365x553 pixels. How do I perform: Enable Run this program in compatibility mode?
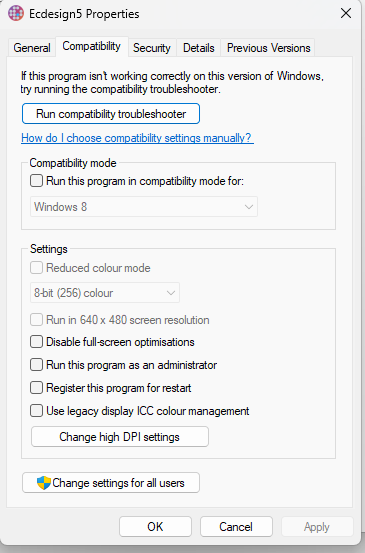click(36, 181)
